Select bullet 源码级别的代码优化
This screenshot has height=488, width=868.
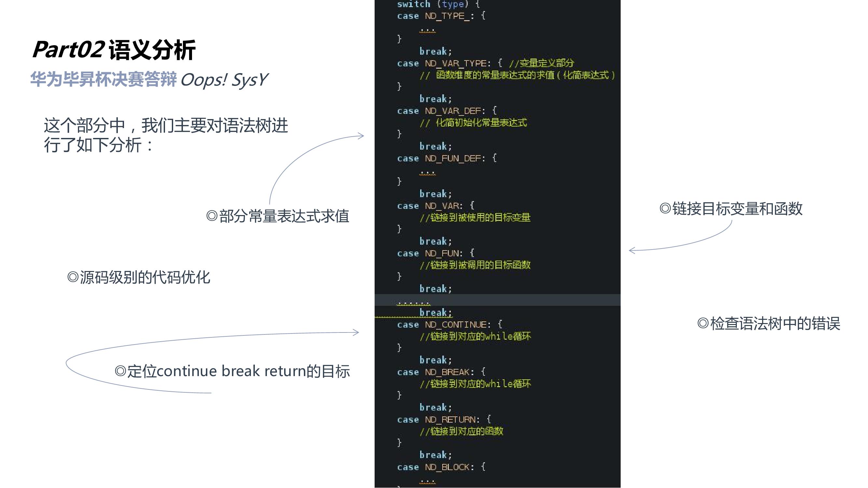pos(139,278)
